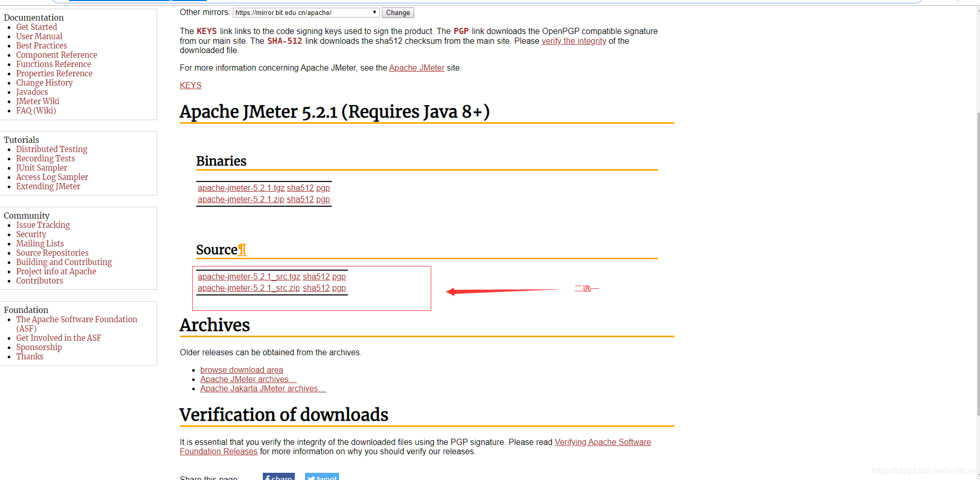Open FAQ (Wiki) link
This screenshot has width=980, height=480.
pos(36,110)
